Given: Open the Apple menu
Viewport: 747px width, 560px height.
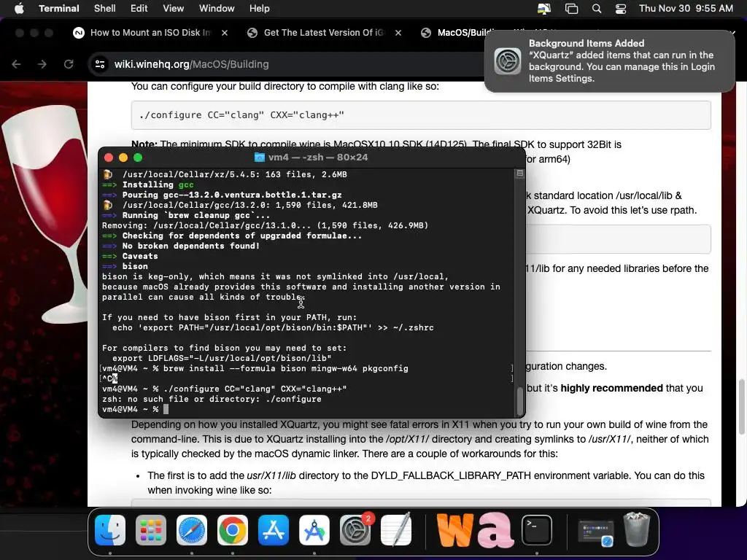Looking at the screenshot, I should tap(19, 8).
